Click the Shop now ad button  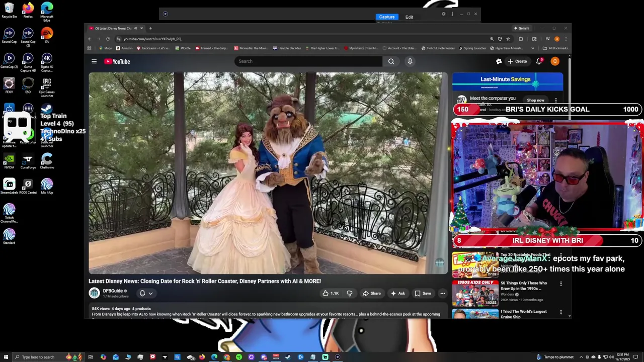pos(535,100)
